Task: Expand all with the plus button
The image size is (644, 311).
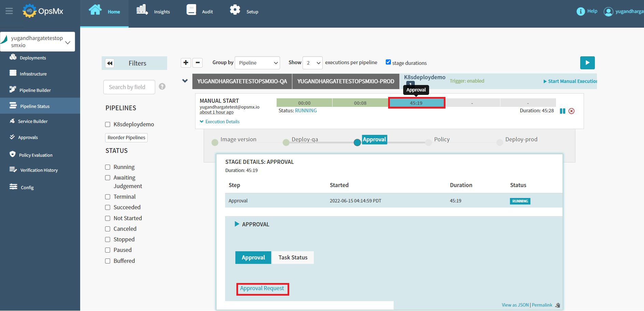Action: point(186,63)
